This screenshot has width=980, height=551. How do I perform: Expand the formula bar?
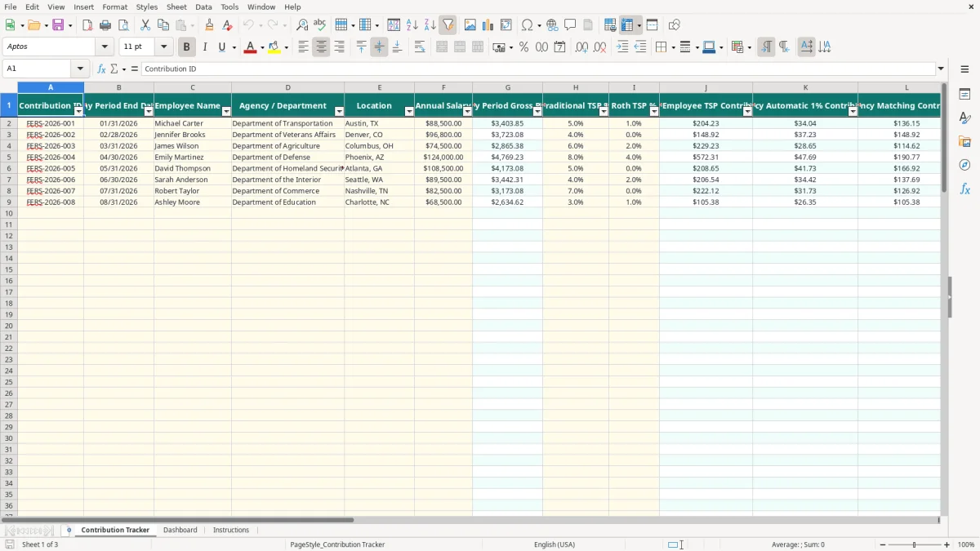coord(941,69)
